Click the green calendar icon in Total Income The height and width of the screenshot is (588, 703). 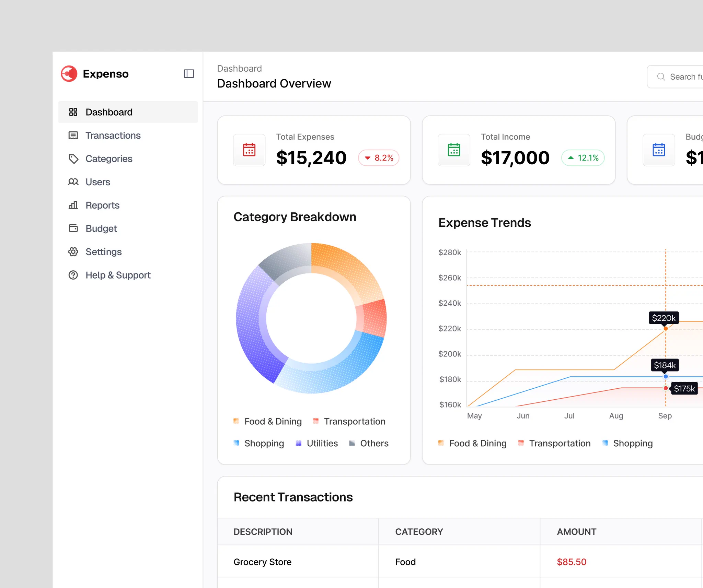(454, 150)
